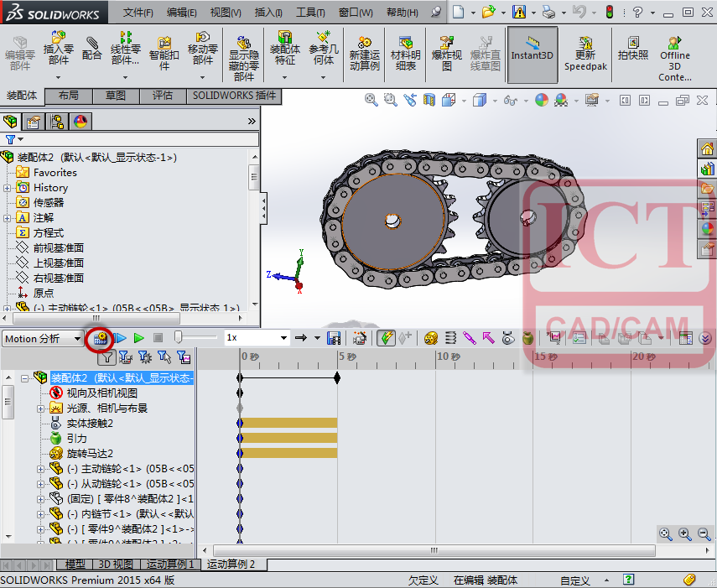Screen dimensions: 717x588
Task: Open the playback speed 1x dropdown
Action: pyautogui.click(x=283, y=338)
